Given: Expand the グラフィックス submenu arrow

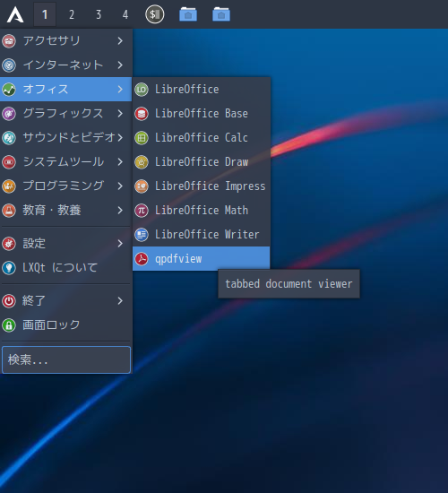Looking at the screenshot, I should tap(120, 114).
